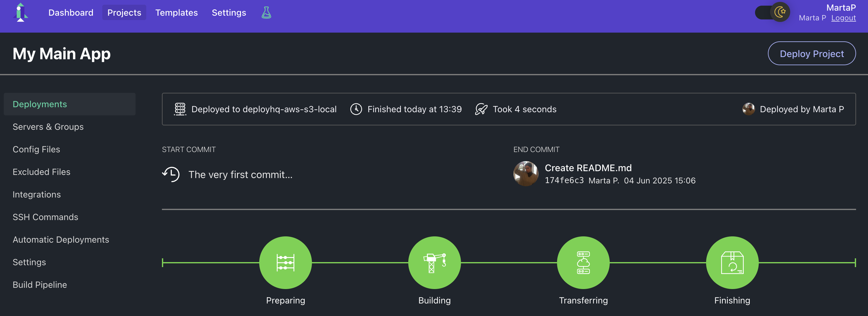Toggle the dark mode switch in the header
This screenshot has width=868, height=316.
coord(772,12)
